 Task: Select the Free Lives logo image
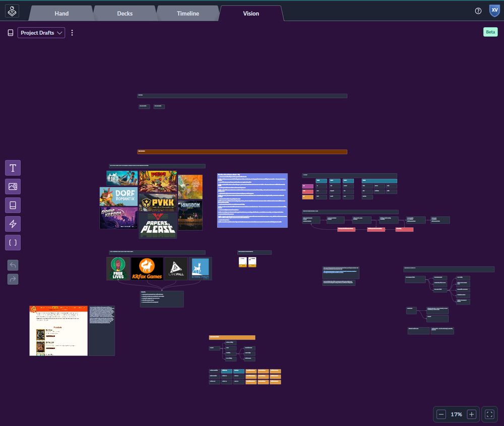(118, 268)
